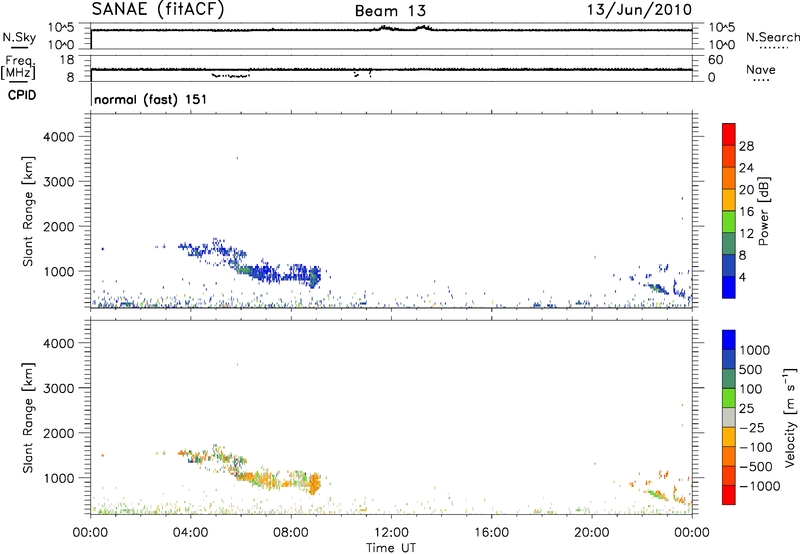Click the dotted line sample under N.Search
Screen dimensions: 800x554
pos(773,47)
